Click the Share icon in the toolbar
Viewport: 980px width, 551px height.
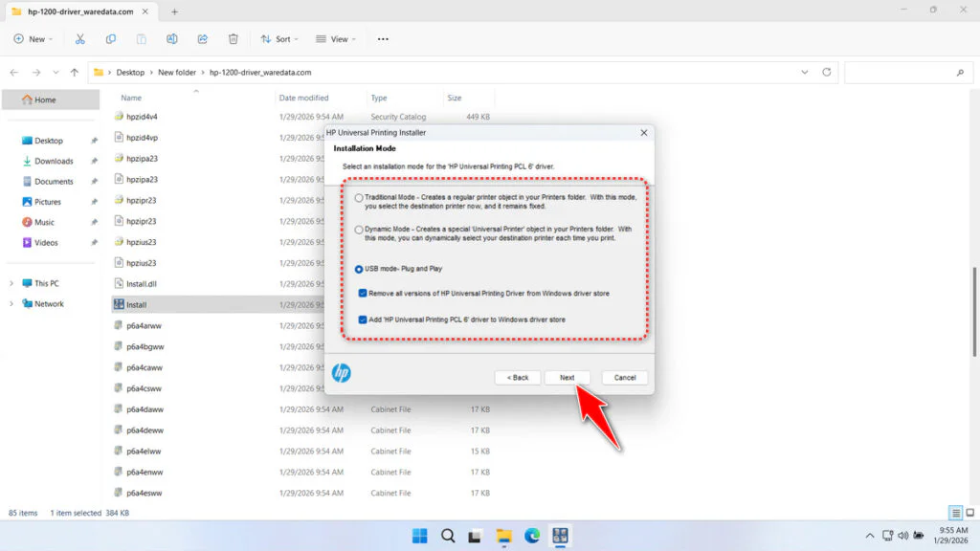(x=202, y=39)
